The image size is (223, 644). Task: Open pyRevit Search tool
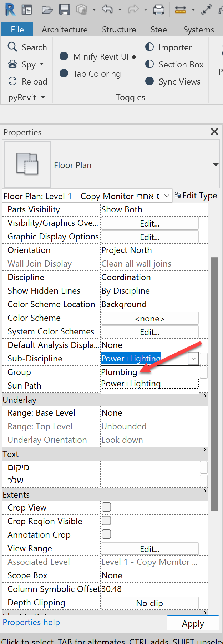[x=27, y=47]
